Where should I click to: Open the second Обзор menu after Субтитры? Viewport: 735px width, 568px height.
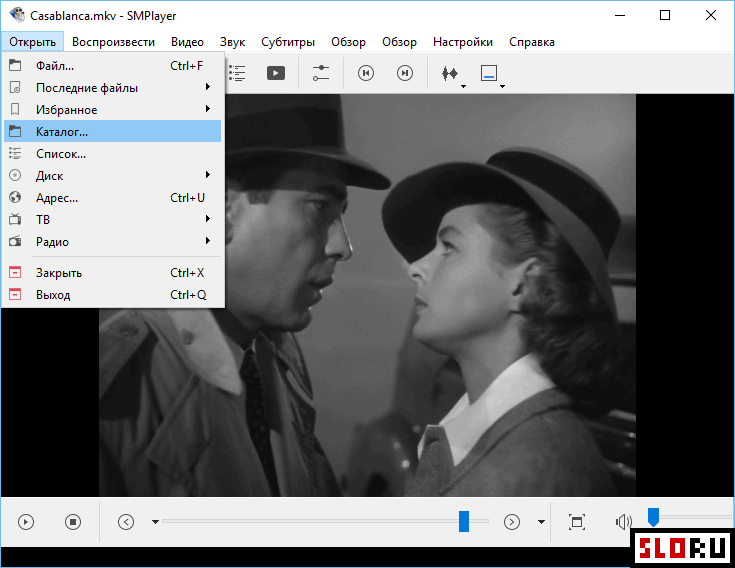point(399,42)
